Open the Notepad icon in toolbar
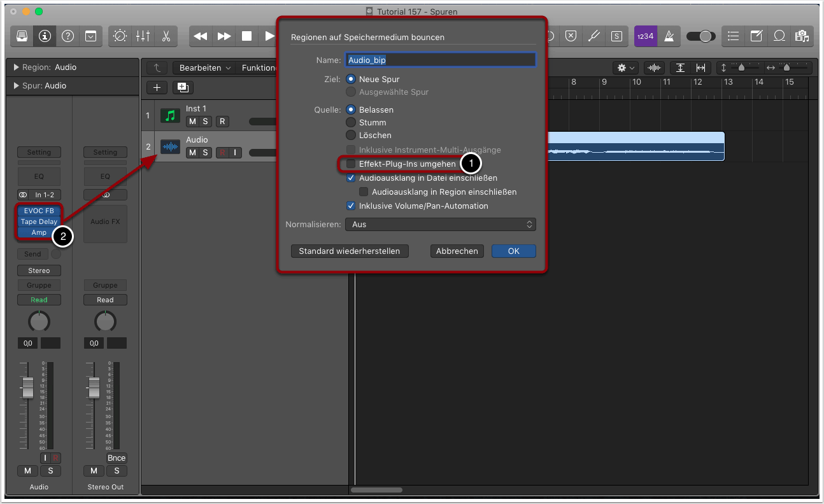The height and width of the screenshot is (504, 824). click(x=757, y=36)
